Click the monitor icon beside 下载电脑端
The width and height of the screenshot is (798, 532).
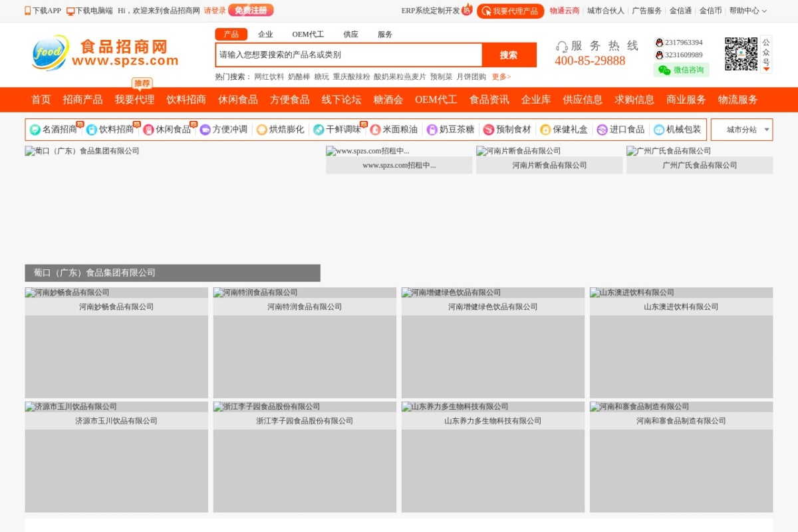coord(70,11)
